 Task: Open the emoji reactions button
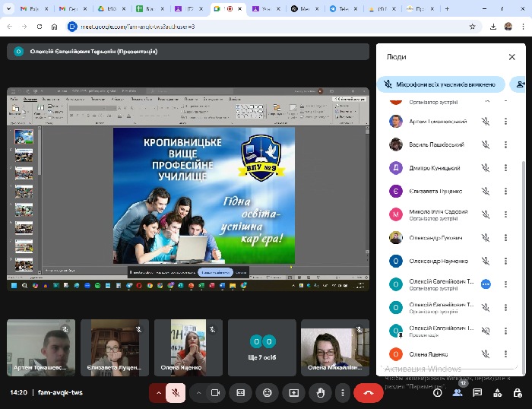click(267, 392)
